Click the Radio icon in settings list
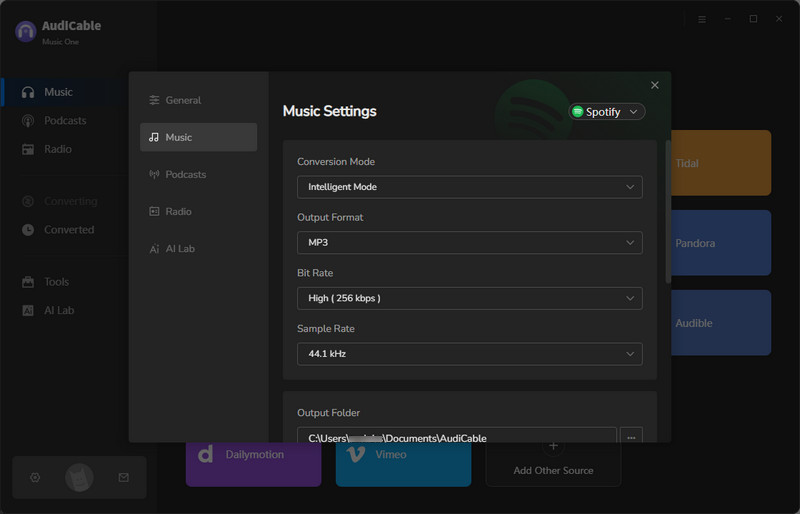Screen dimensions: 800x514 pyautogui.click(x=154, y=211)
